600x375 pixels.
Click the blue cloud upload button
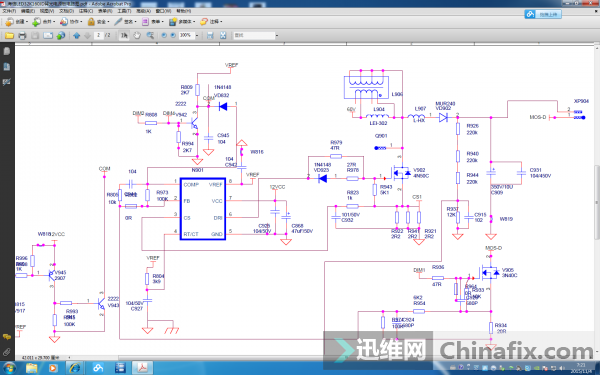(x=543, y=14)
